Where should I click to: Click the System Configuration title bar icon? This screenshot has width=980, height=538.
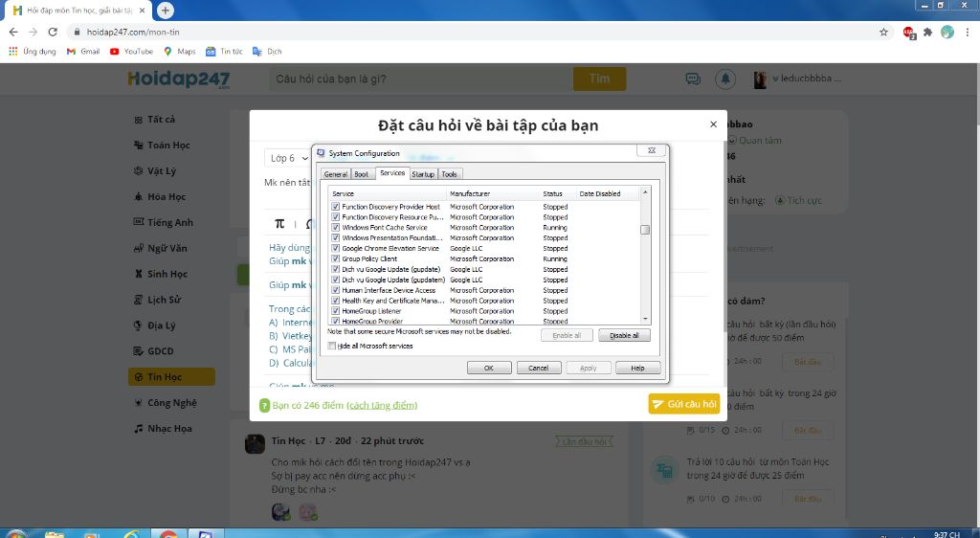(x=322, y=153)
